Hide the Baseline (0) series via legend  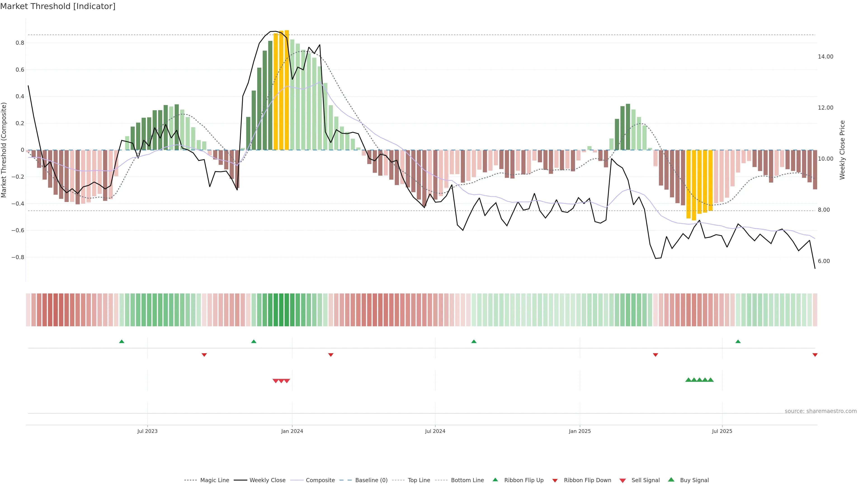(x=371, y=480)
